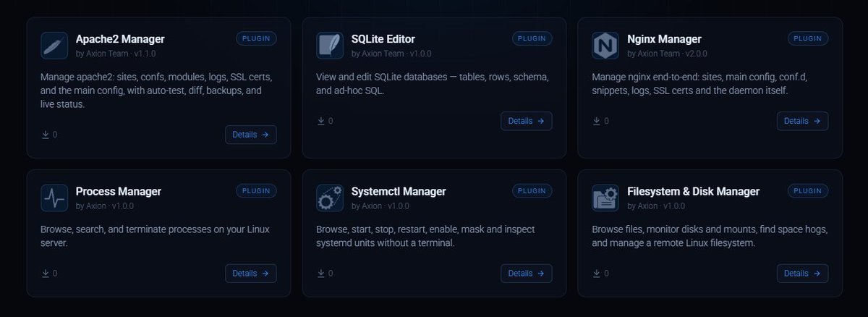Click the PLUGIN badge on SQLite Editor
Image resolution: width=868 pixels, height=317 pixels.
(532, 38)
